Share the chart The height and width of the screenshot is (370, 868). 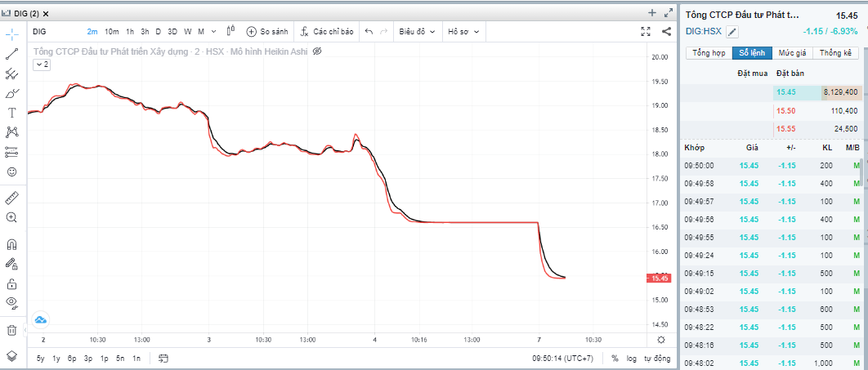click(x=666, y=32)
